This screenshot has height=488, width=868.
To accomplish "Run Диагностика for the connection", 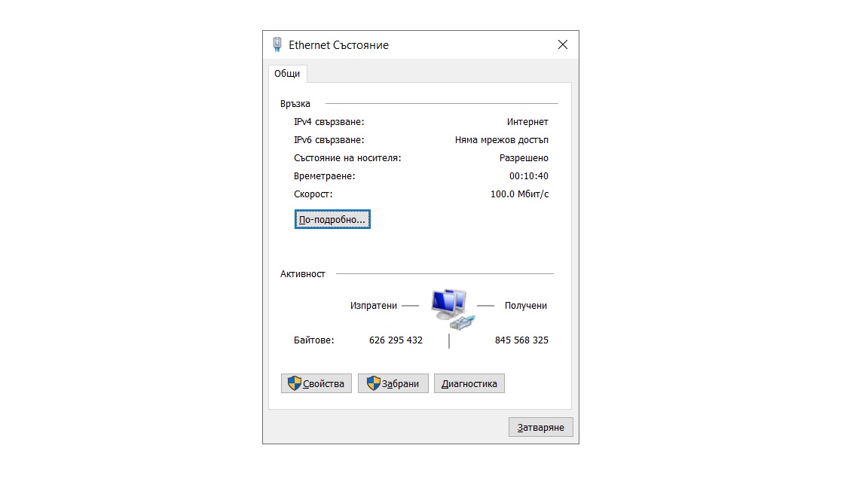I will (x=469, y=383).
